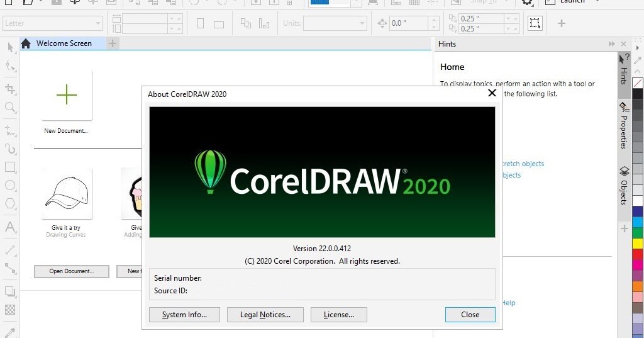Click the Legal Notices button
The width and height of the screenshot is (644, 338).
(265, 315)
